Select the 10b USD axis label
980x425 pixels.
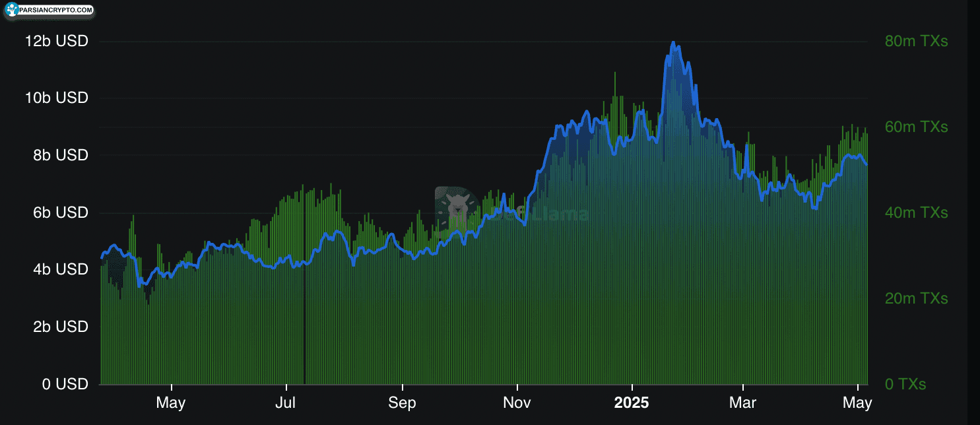pyautogui.click(x=55, y=98)
